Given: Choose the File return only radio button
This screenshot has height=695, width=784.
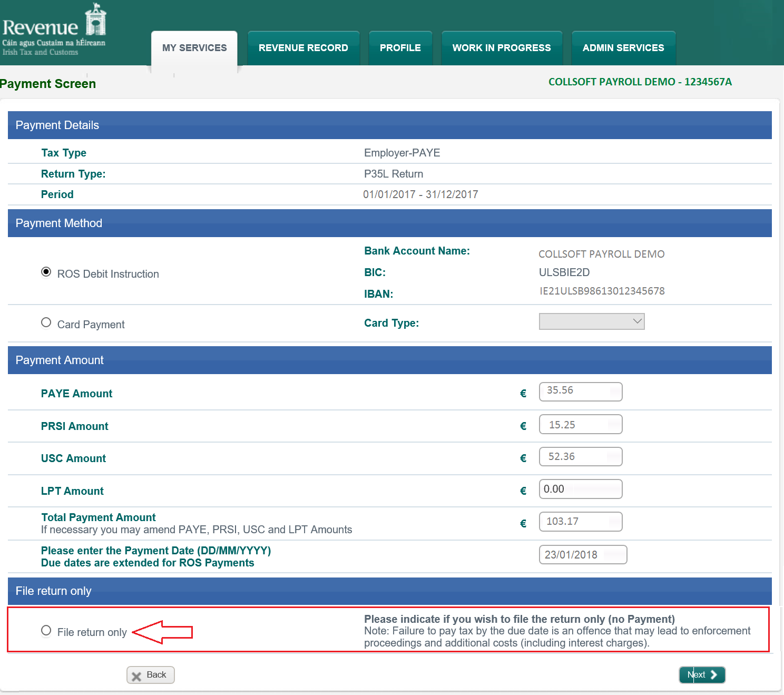Looking at the screenshot, I should pos(46,630).
